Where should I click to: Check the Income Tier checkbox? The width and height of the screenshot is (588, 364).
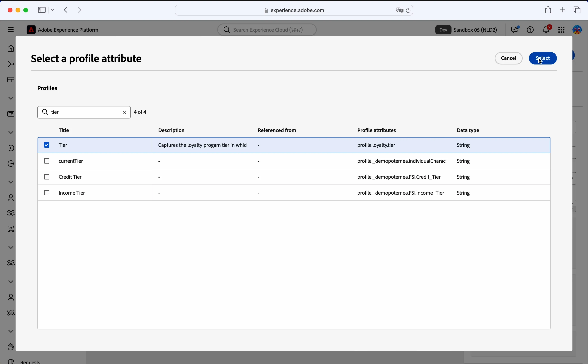(x=47, y=193)
